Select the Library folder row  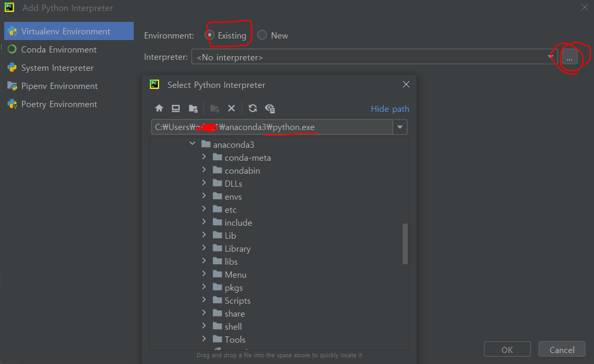click(x=279, y=249)
